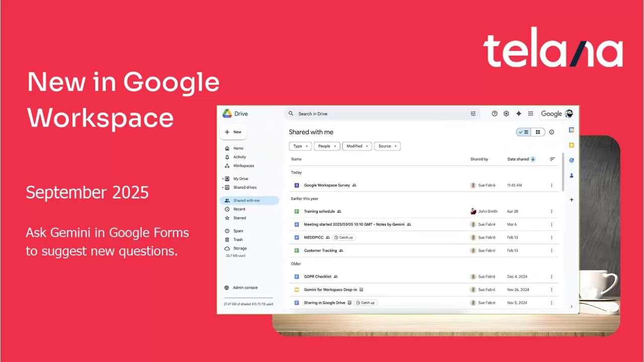Hide the side panel chevron
The height and width of the screenshot is (362, 644).
pos(571,306)
